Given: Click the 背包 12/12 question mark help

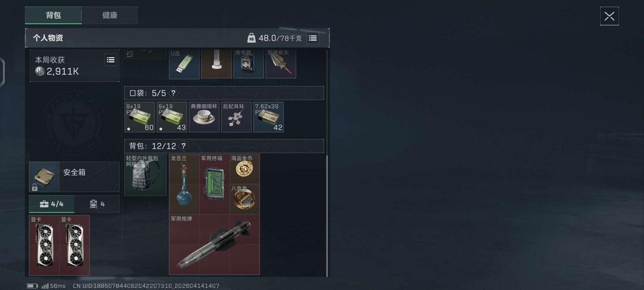Looking at the screenshot, I should click(x=183, y=146).
